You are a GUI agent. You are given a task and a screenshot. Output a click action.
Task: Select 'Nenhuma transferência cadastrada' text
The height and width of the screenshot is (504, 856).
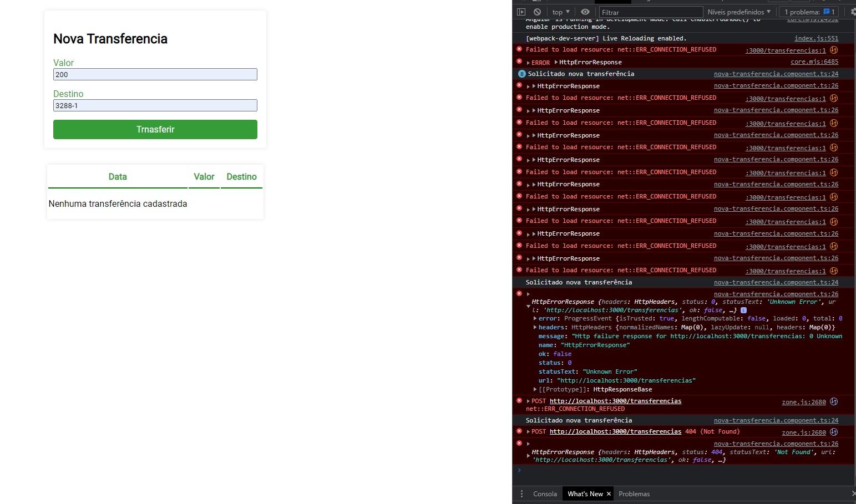pyautogui.click(x=118, y=203)
